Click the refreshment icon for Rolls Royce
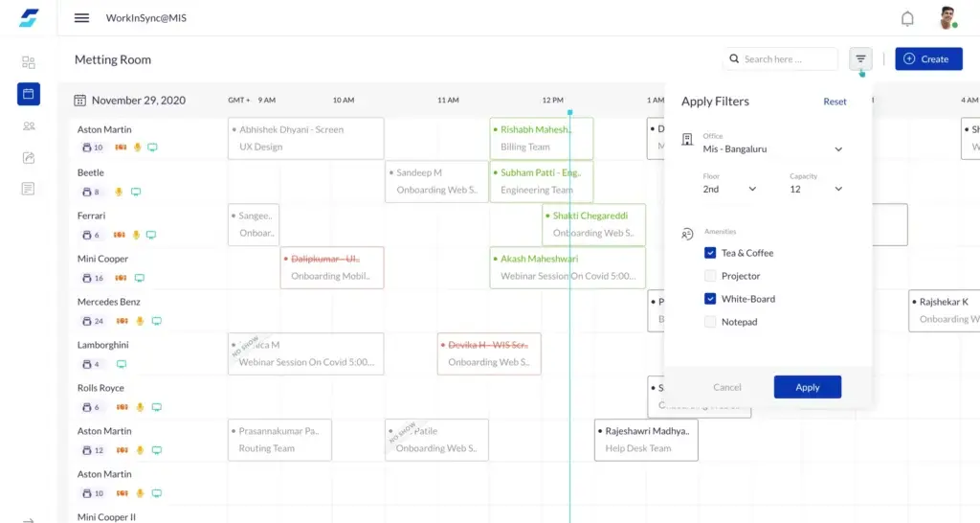Image resolution: width=980 pixels, height=523 pixels. [x=122, y=407]
